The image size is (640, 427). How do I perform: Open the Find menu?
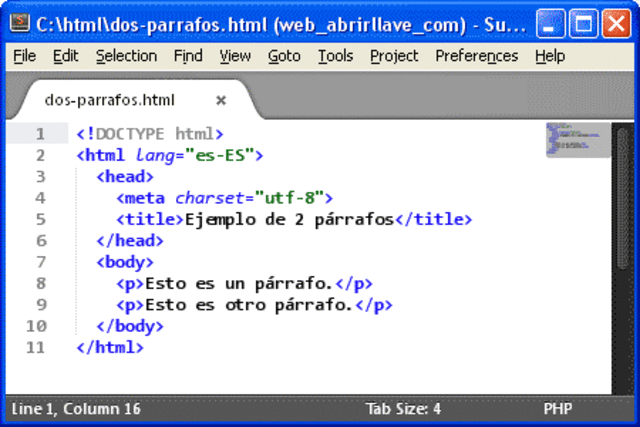(188, 56)
